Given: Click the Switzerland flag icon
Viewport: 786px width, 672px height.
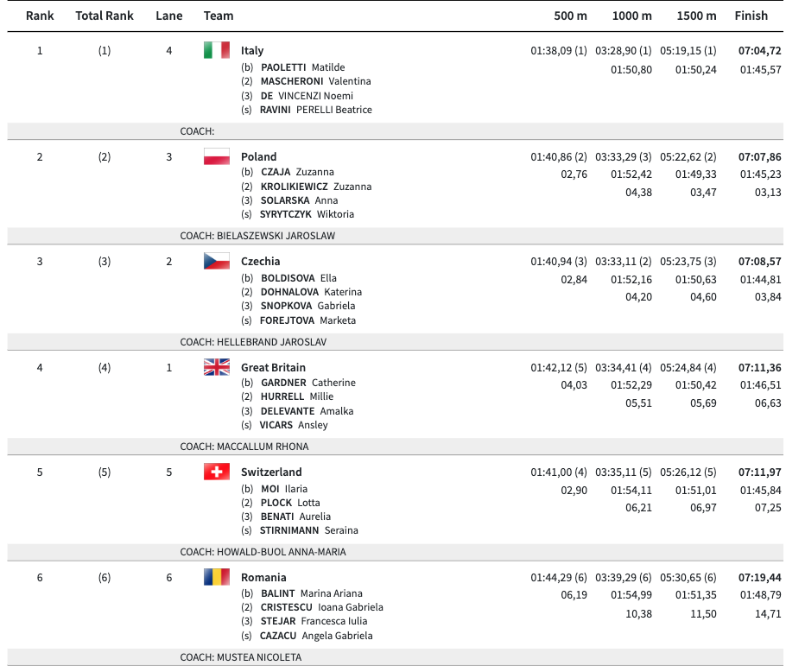Looking at the screenshot, I should point(217,472).
